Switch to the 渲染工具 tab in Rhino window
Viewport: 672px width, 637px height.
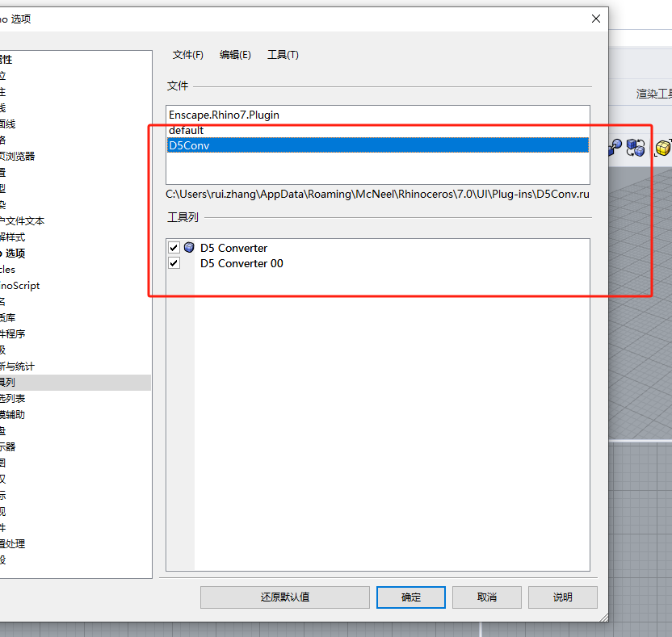point(654,94)
